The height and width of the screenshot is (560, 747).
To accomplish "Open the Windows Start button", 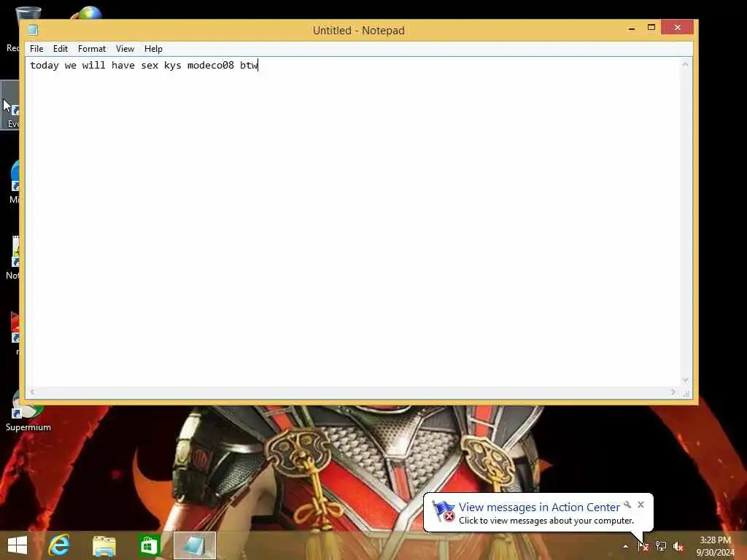I will [18, 545].
